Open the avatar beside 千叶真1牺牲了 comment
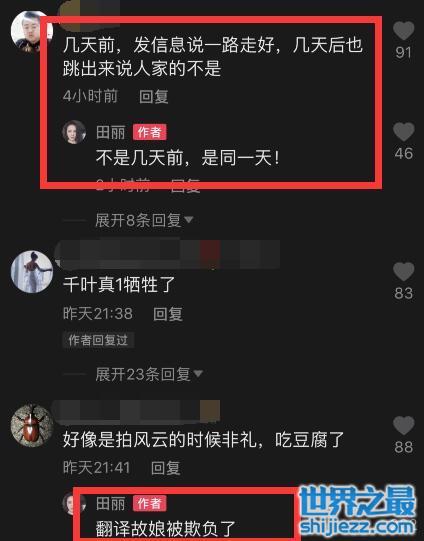Image resolution: width=424 pixels, height=541 pixels. 32,272
